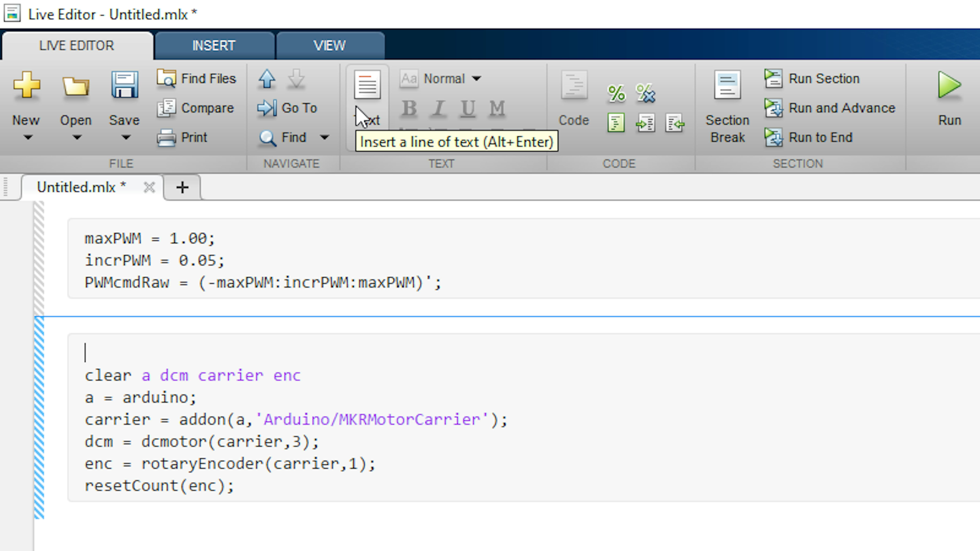This screenshot has width=980, height=551.
Task: Click Find Files in the File group
Action: (196, 78)
